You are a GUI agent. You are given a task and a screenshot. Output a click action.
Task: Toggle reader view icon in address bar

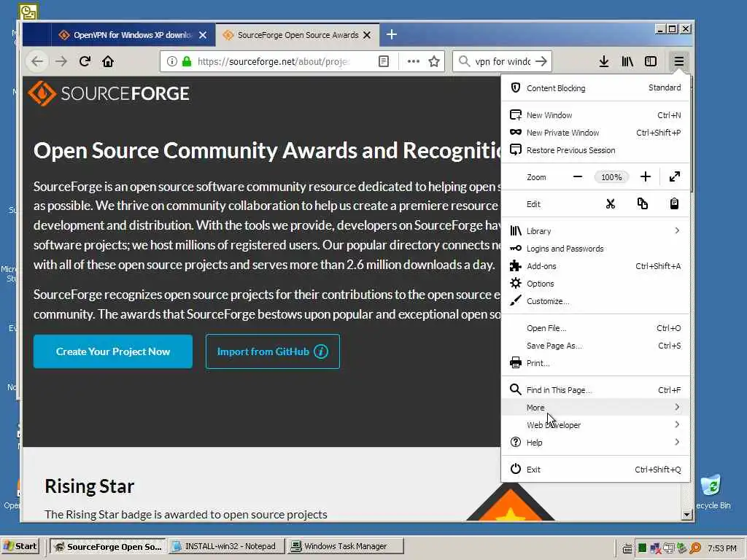tap(384, 61)
